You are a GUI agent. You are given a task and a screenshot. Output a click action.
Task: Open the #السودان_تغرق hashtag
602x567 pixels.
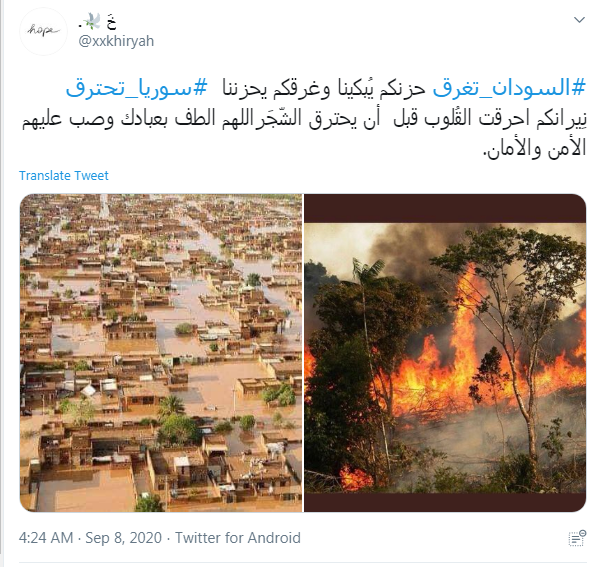tap(509, 88)
